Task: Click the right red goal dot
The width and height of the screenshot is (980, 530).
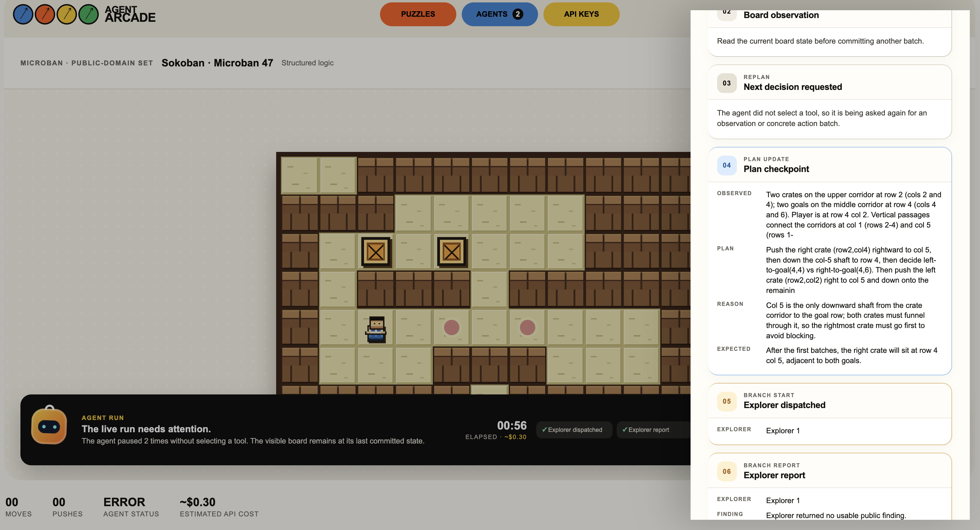Action: (x=527, y=328)
